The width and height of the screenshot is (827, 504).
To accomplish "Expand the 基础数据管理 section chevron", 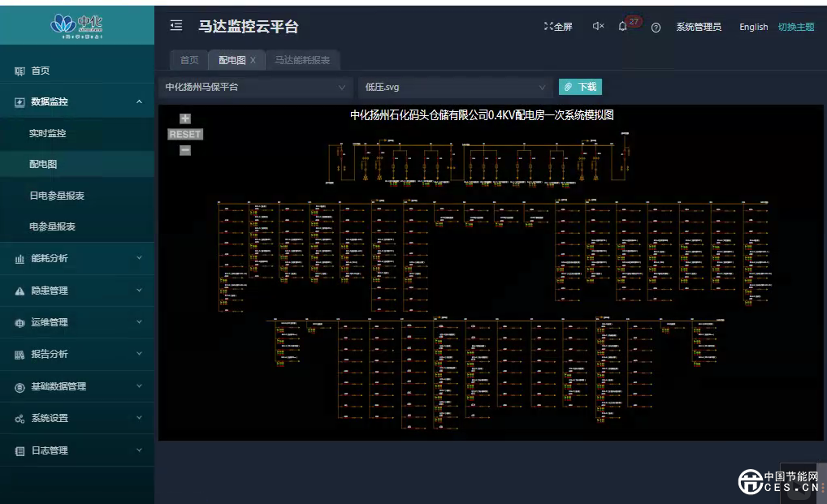I will pos(139,386).
